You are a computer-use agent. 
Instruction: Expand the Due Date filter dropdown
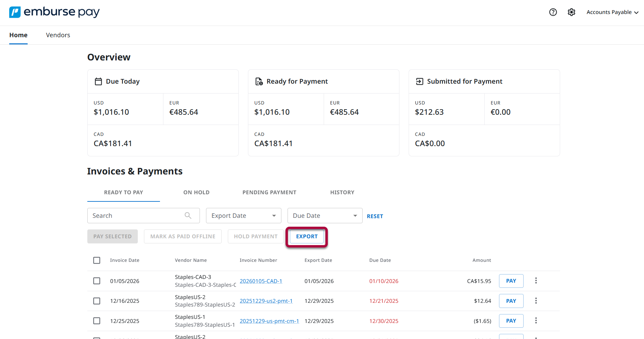coord(325,216)
